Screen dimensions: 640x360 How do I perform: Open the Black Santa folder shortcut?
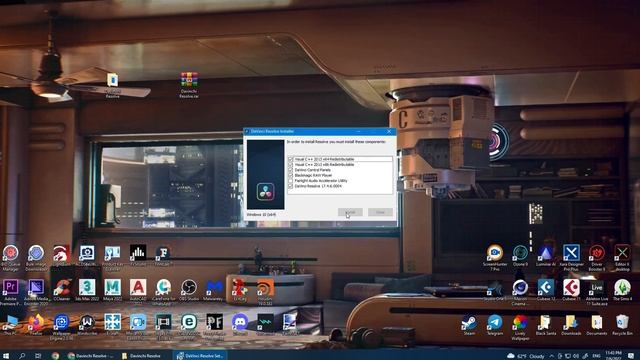pos(546,325)
